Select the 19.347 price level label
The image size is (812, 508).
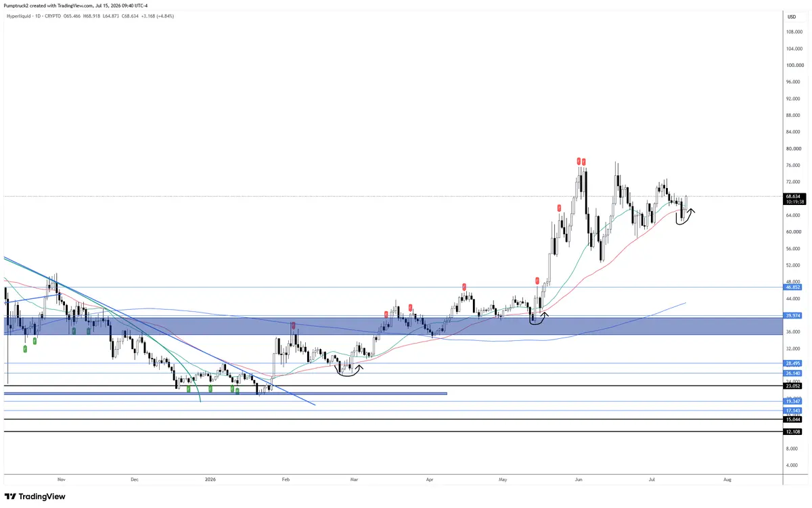[793, 401]
